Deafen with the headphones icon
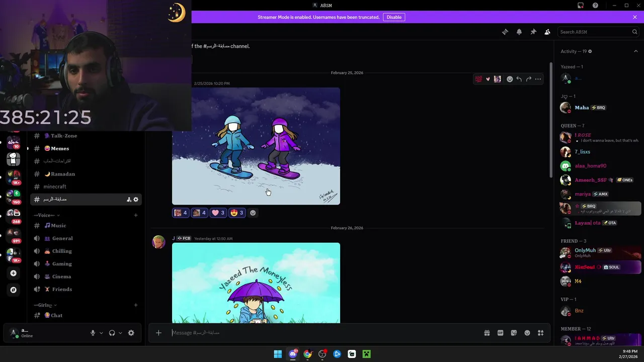The width and height of the screenshot is (644, 362). coord(112,333)
